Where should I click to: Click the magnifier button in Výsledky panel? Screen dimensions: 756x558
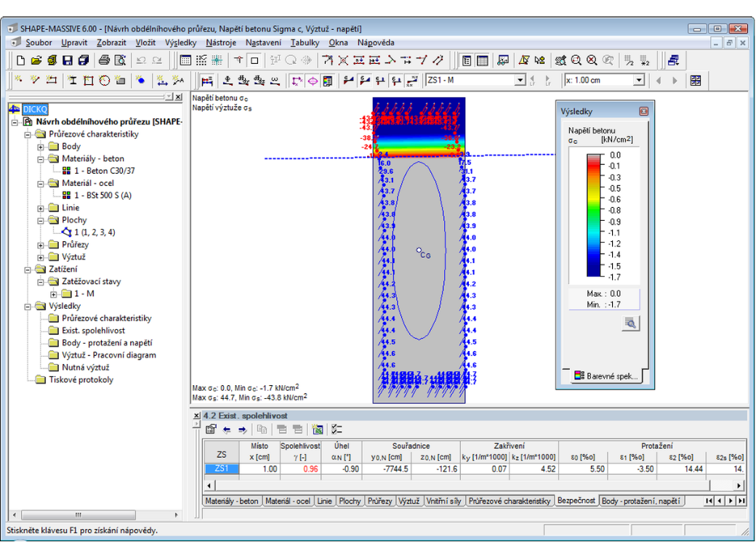[630, 323]
